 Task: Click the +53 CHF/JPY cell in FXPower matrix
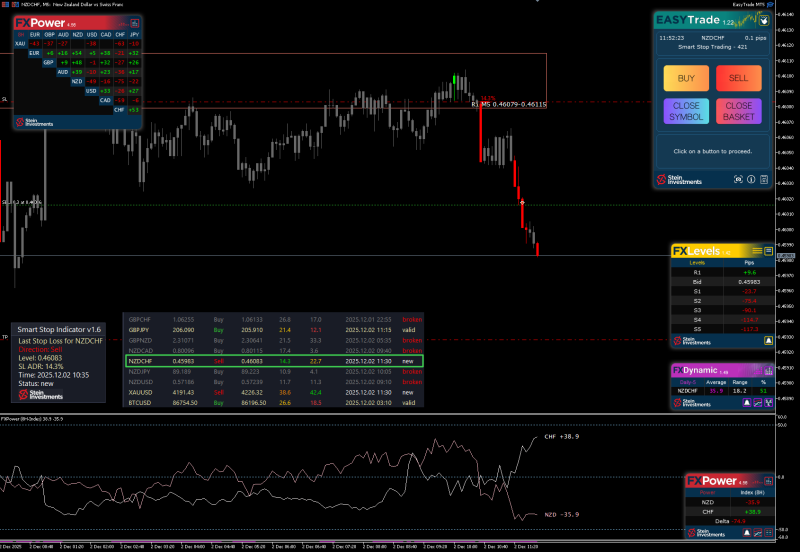click(134, 110)
